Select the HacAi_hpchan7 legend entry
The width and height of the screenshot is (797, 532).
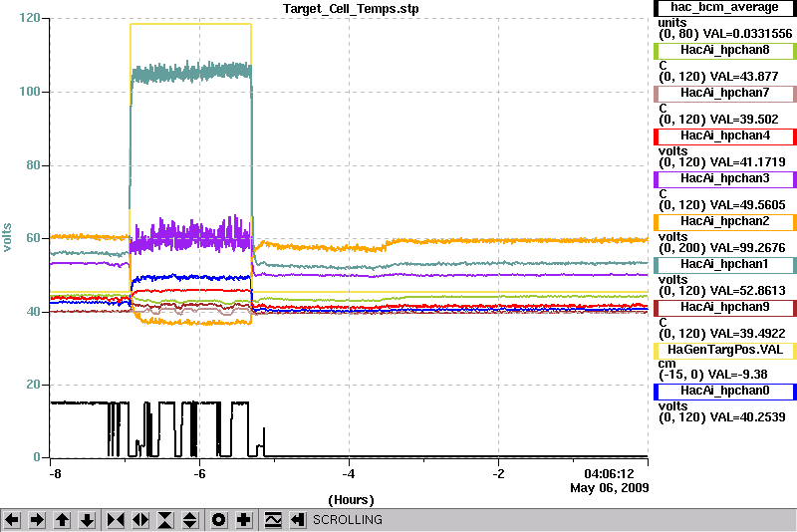(x=724, y=94)
